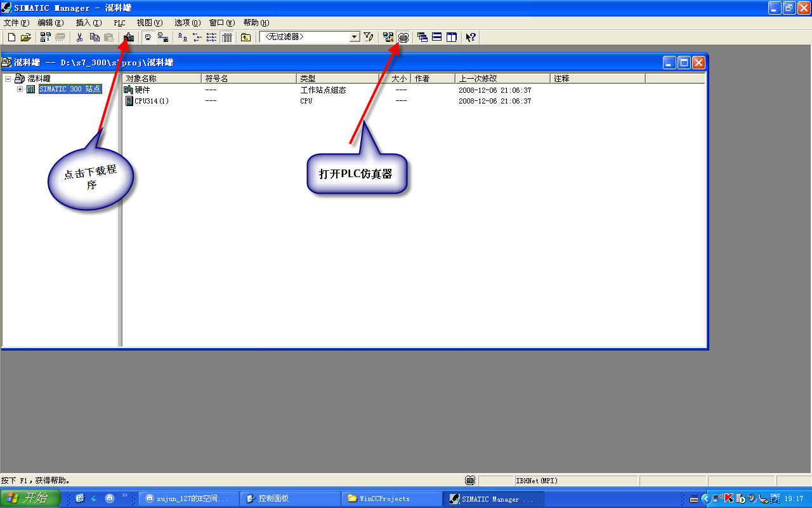This screenshot has height=508, width=812.
Task: Expand the SIMATIC 300 站点 tree node
Action: click(x=20, y=90)
